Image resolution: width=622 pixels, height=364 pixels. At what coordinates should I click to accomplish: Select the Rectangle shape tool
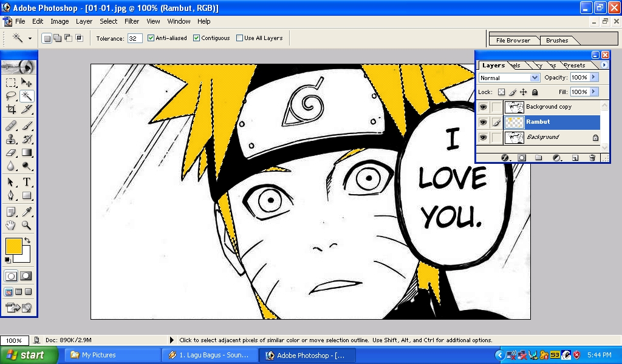27,196
